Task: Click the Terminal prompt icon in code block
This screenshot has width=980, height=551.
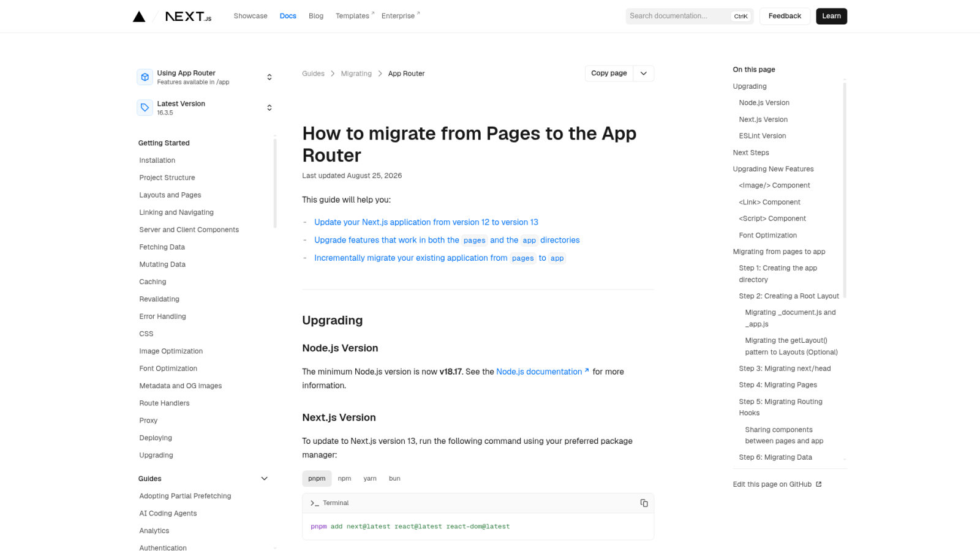Action: coord(315,503)
